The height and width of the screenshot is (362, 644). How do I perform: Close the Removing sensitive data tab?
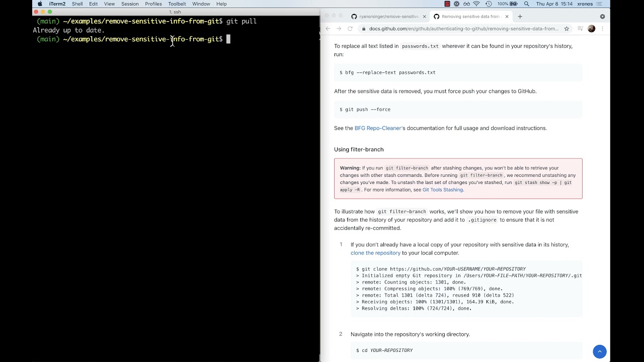(x=507, y=16)
